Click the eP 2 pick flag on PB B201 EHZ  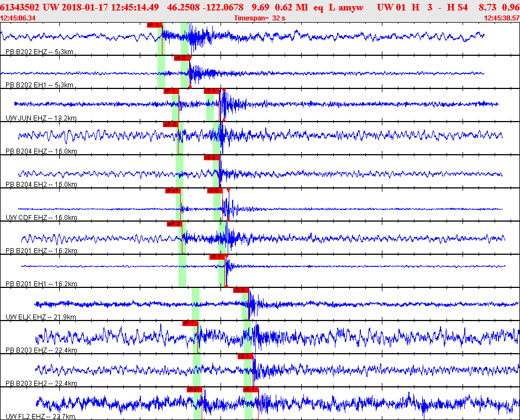point(175,224)
